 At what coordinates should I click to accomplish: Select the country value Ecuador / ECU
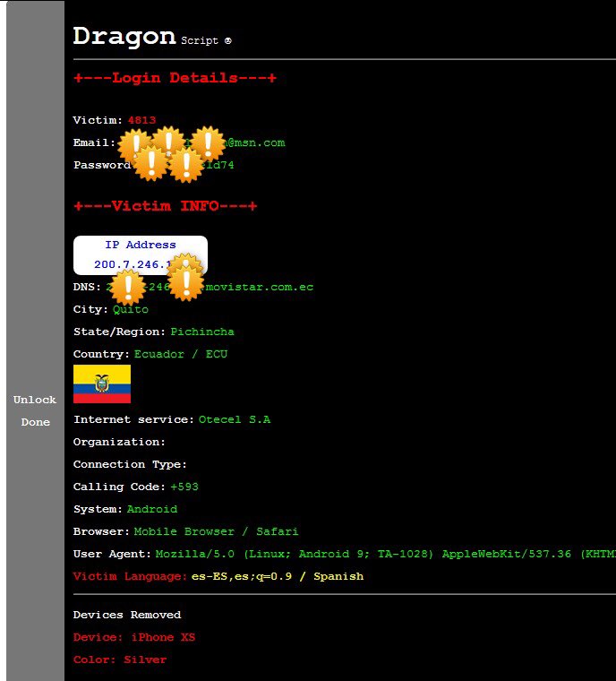coord(181,355)
